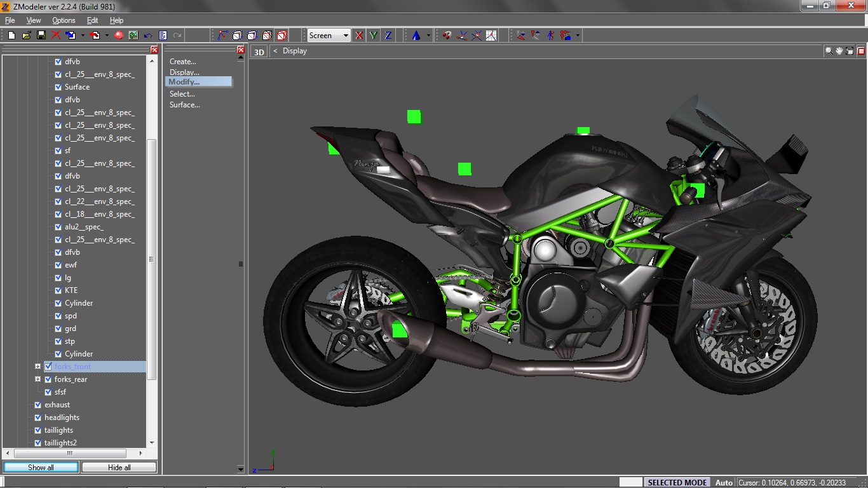Uncheck the exhaust object checkbox

click(38, 405)
